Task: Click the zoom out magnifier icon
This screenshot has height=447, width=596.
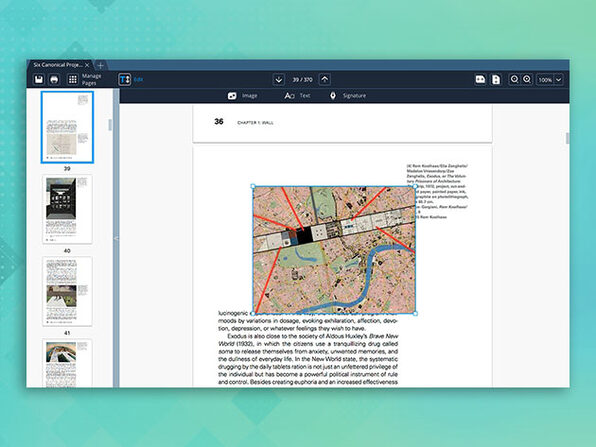Action: point(514,79)
